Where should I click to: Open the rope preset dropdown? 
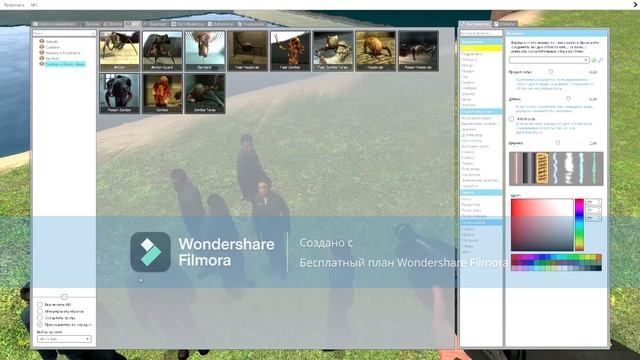549,60
